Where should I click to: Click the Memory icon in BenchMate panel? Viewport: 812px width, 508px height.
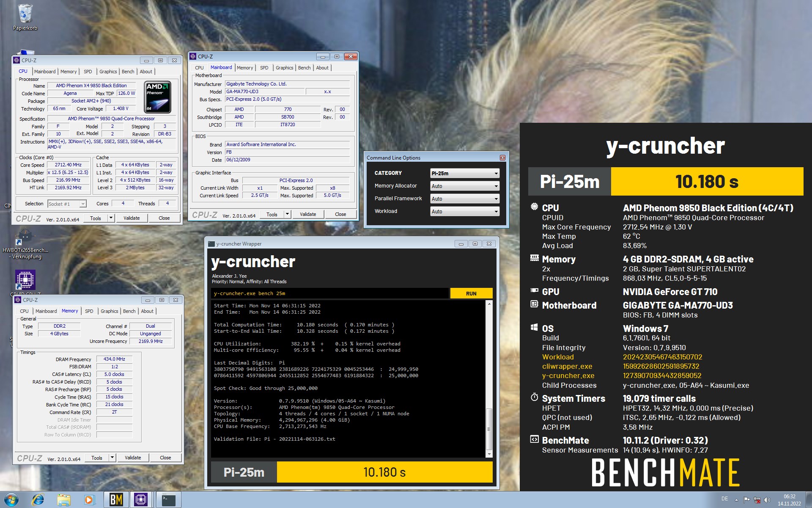point(534,258)
